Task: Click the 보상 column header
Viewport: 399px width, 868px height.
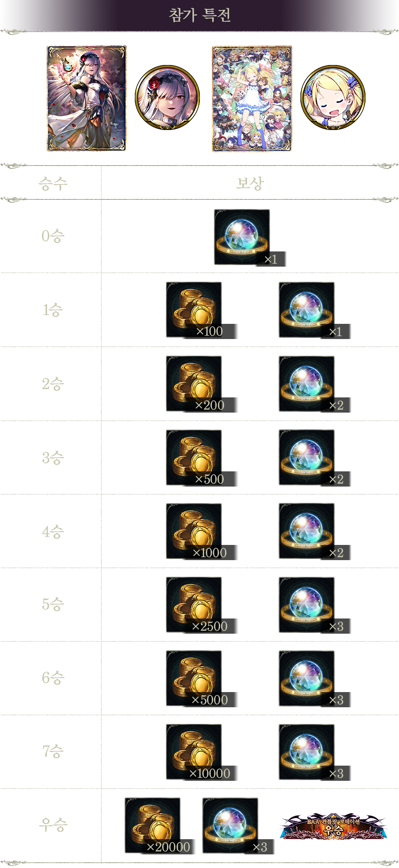Action: [x=250, y=183]
